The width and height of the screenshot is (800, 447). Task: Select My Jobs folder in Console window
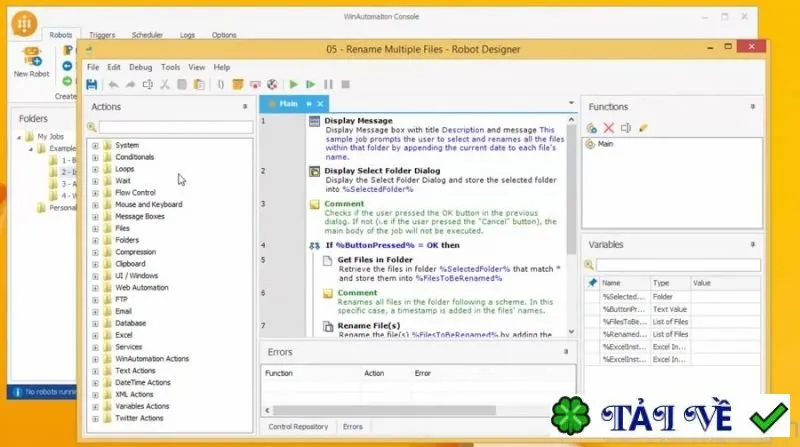[x=51, y=136]
